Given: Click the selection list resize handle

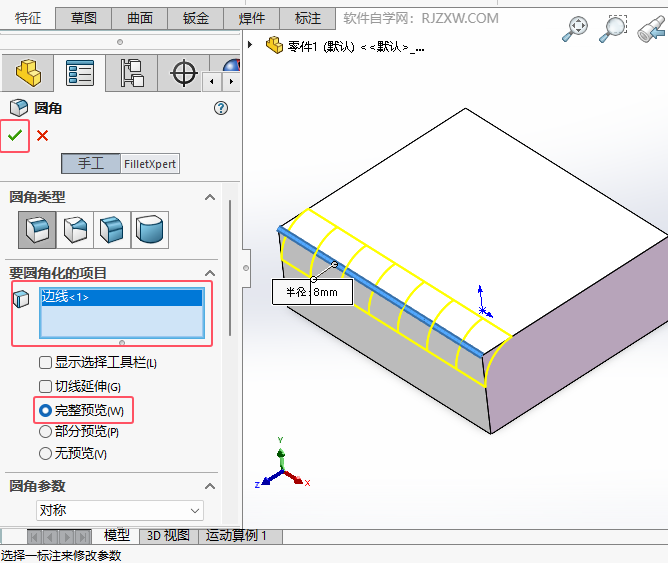Looking at the screenshot, I should (x=122, y=342).
